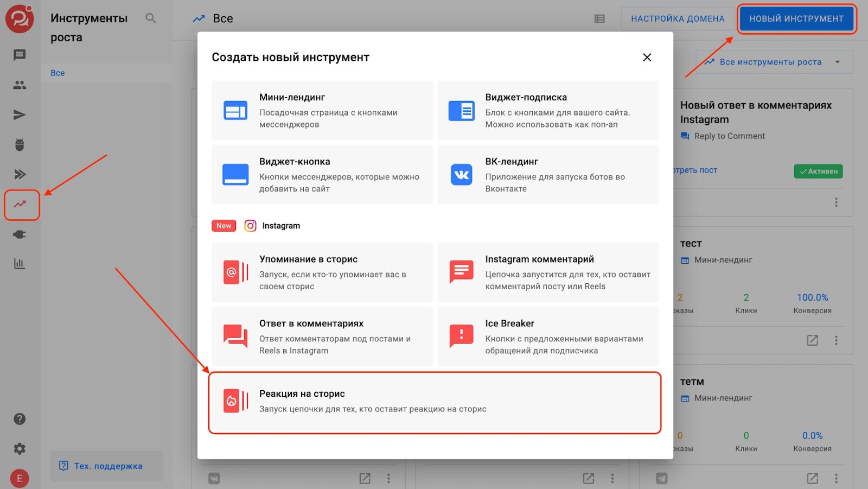Choose the 'Мини-лендинг' tool option
Image resolution: width=868 pixels, height=489 pixels.
pyautogui.click(x=322, y=110)
